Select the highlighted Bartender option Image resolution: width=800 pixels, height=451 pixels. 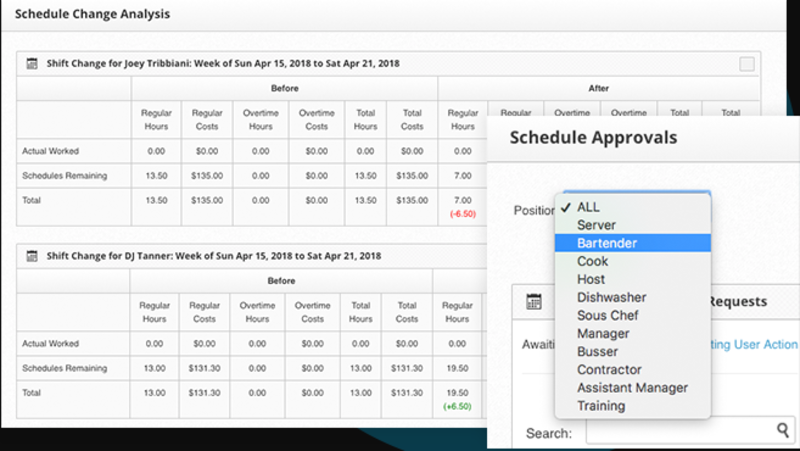(x=606, y=243)
